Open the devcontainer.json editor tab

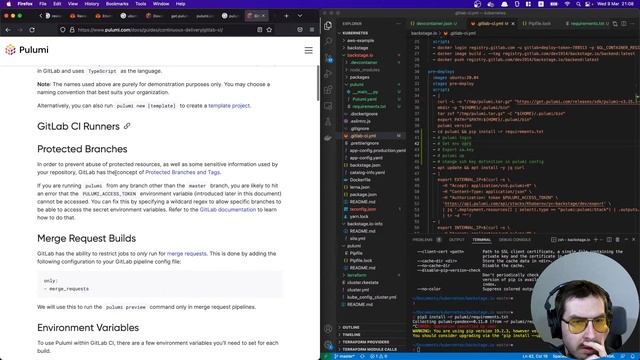tap(433, 24)
